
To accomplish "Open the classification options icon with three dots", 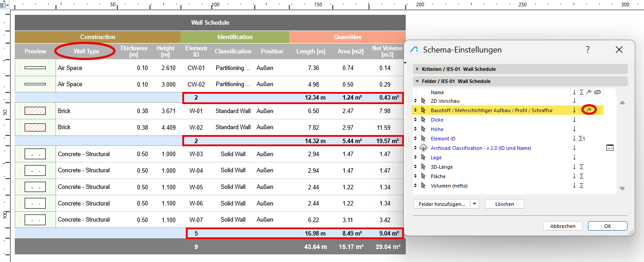I will tap(610, 148).
